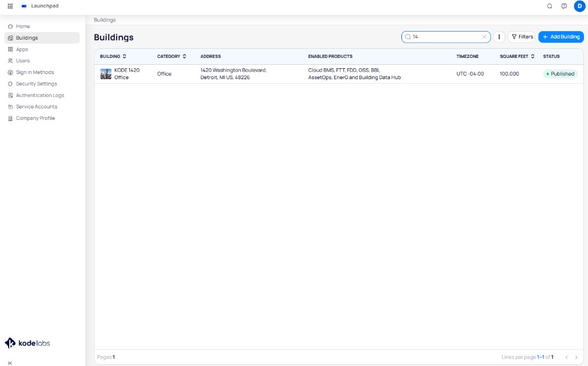Open Company Profile page

(42, 118)
